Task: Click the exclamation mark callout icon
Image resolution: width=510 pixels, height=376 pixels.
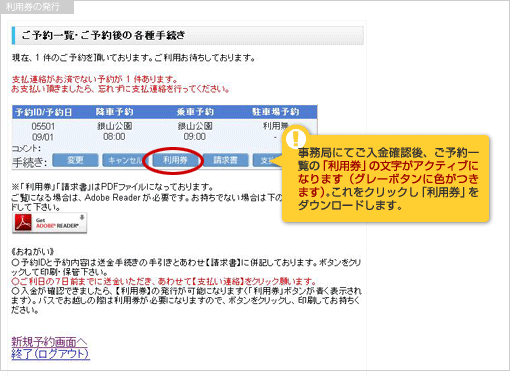Action: pyautogui.click(x=295, y=138)
